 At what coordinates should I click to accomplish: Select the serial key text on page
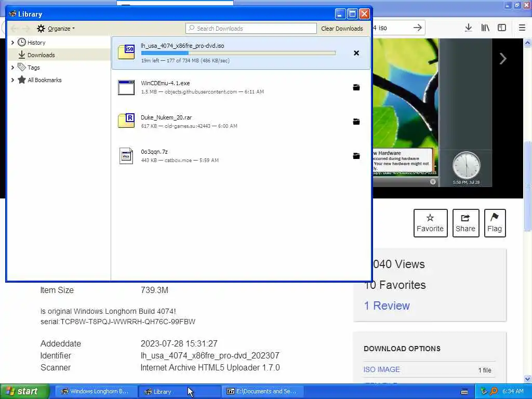coord(128,322)
